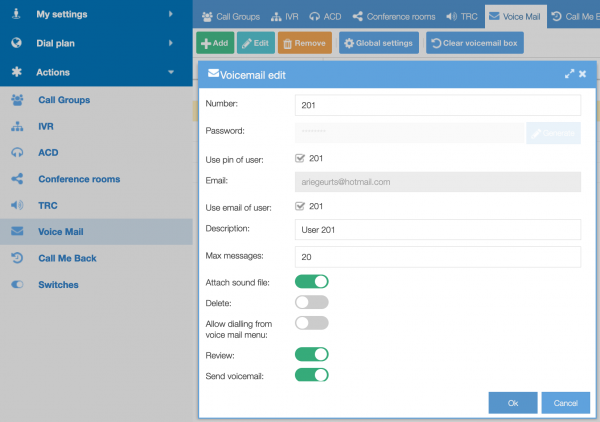Click the Conference rooms share icon in sidebar
600x422 pixels.
coord(17,179)
